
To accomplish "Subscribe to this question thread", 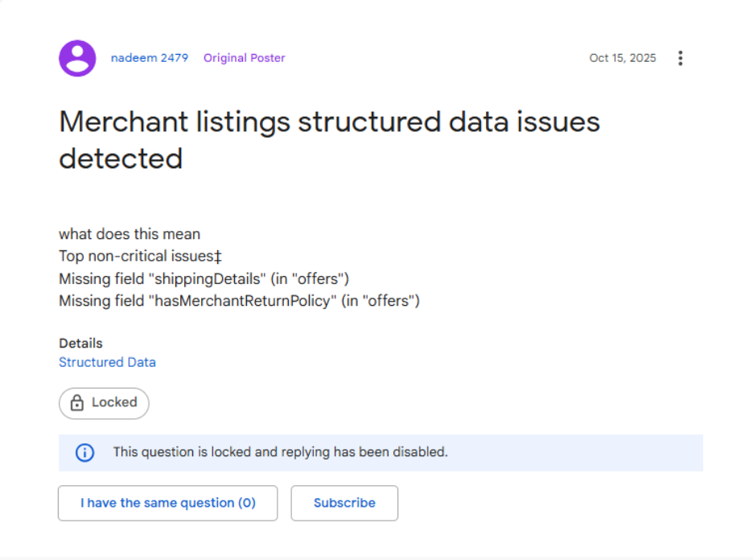I will (344, 503).
